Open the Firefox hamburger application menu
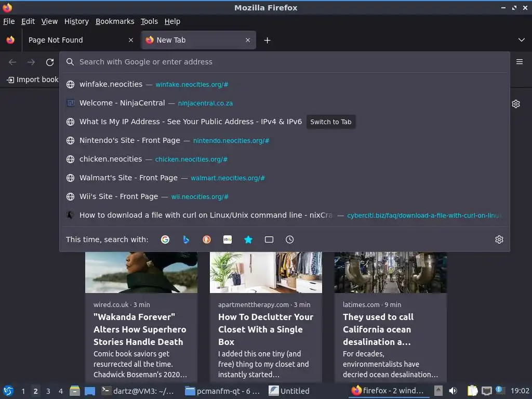 [x=520, y=62]
